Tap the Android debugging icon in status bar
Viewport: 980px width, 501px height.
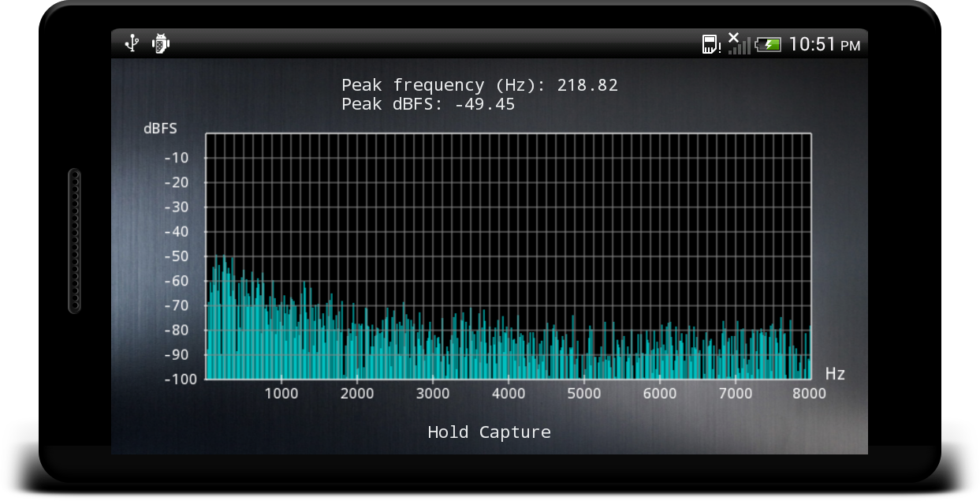click(161, 43)
